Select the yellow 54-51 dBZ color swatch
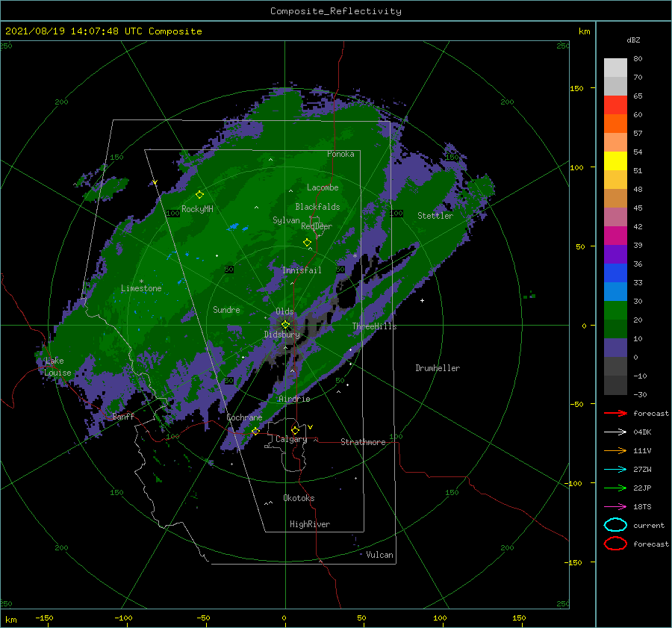The image size is (672, 628). point(615,161)
